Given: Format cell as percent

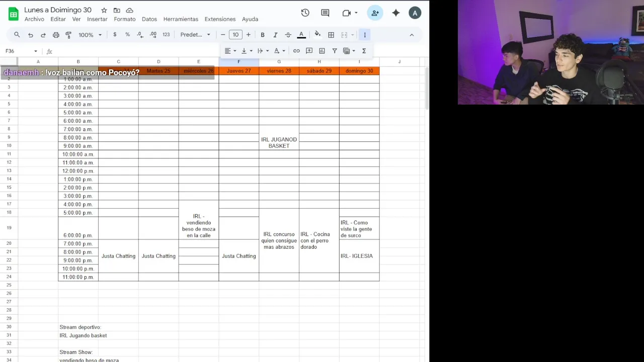Looking at the screenshot, I should tap(127, 35).
